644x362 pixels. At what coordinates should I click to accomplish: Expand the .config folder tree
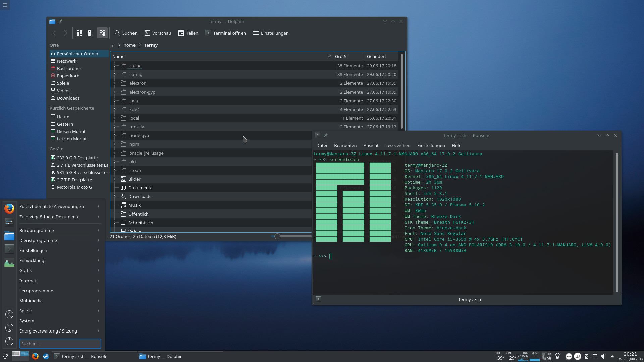pyautogui.click(x=115, y=74)
